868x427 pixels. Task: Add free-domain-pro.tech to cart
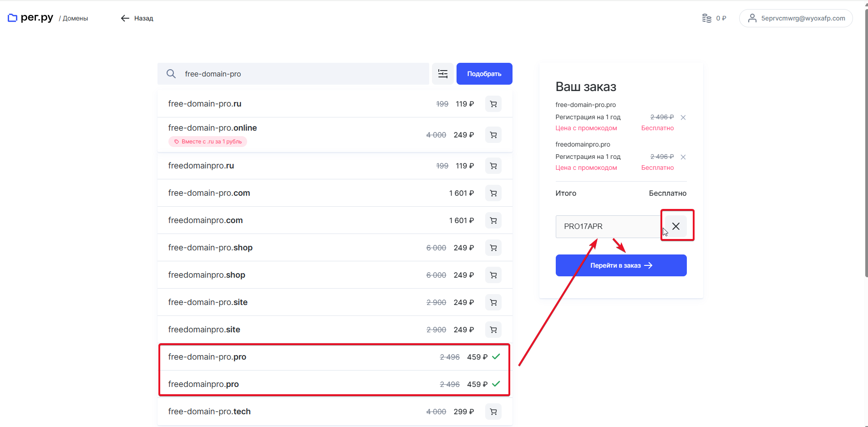493,412
